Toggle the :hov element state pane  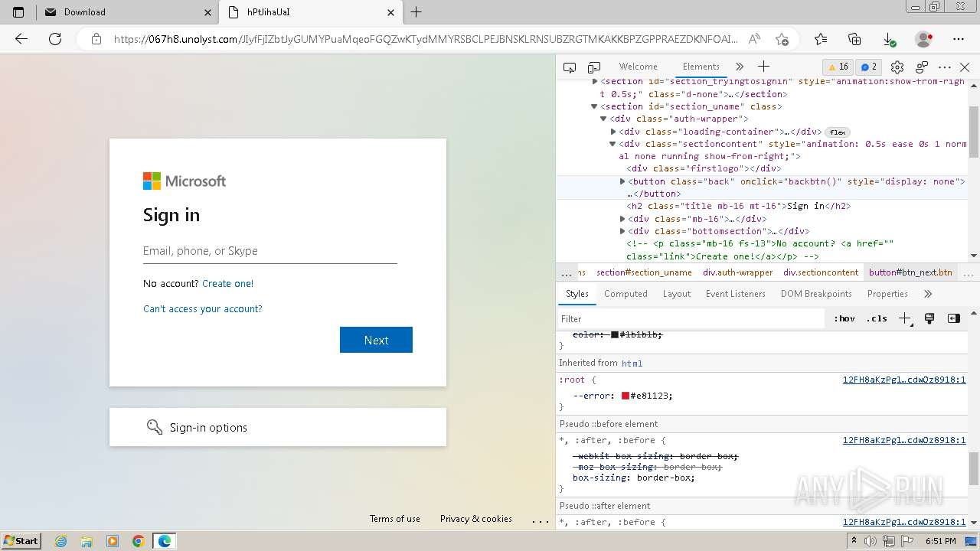coord(844,318)
